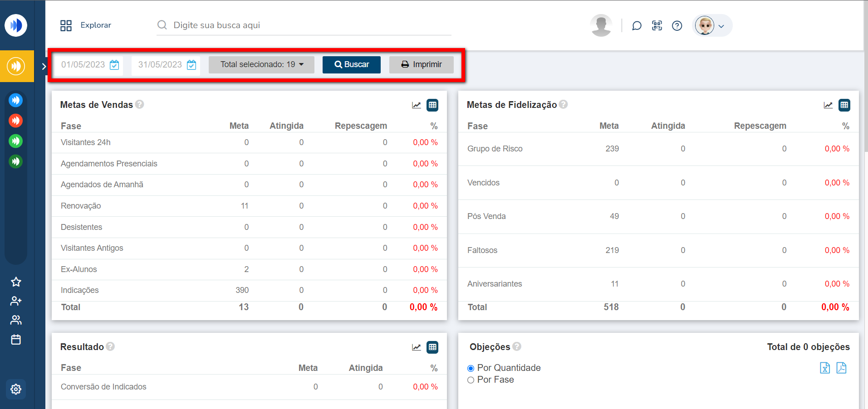
Task: Open the Explorar menu
Action: tap(86, 25)
